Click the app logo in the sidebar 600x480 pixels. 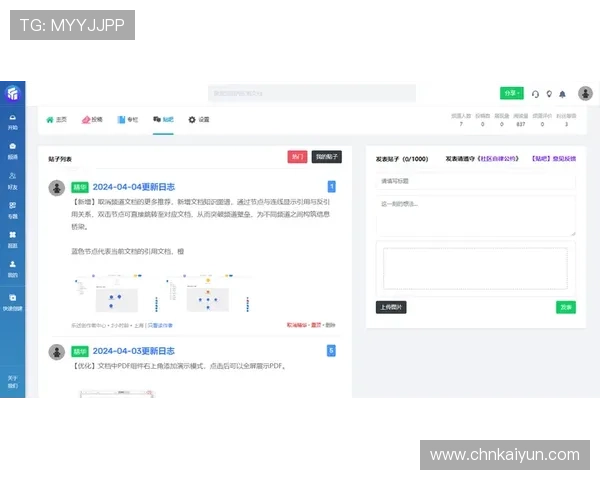pos(13,93)
